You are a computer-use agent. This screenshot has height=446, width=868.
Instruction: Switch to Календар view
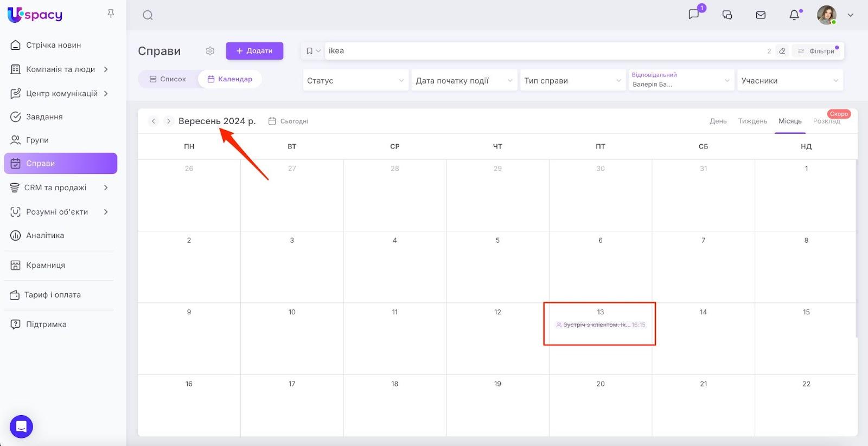click(x=230, y=79)
